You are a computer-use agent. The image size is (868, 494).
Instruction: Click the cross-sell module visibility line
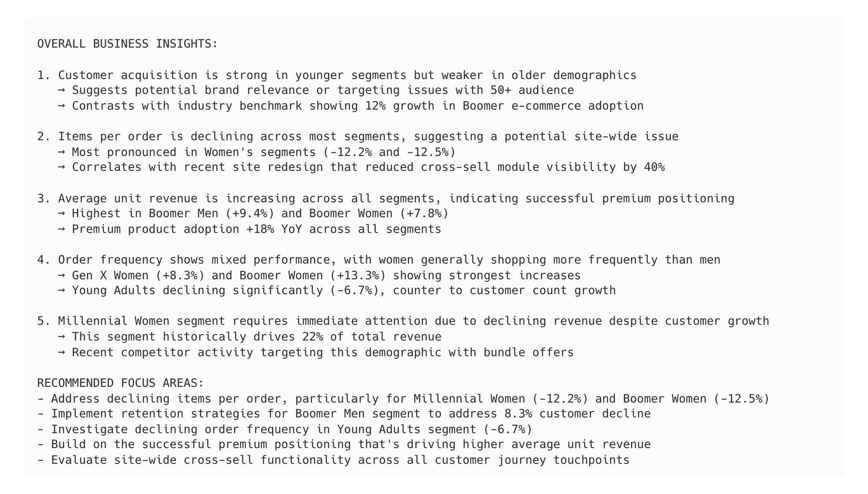(361, 167)
